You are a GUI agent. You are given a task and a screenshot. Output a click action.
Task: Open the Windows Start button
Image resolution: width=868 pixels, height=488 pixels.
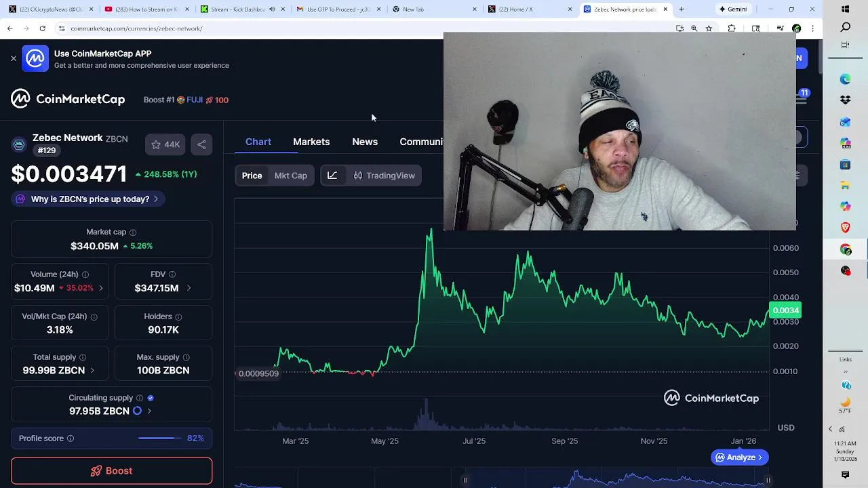pyautogui.click(x=845, y=9)
